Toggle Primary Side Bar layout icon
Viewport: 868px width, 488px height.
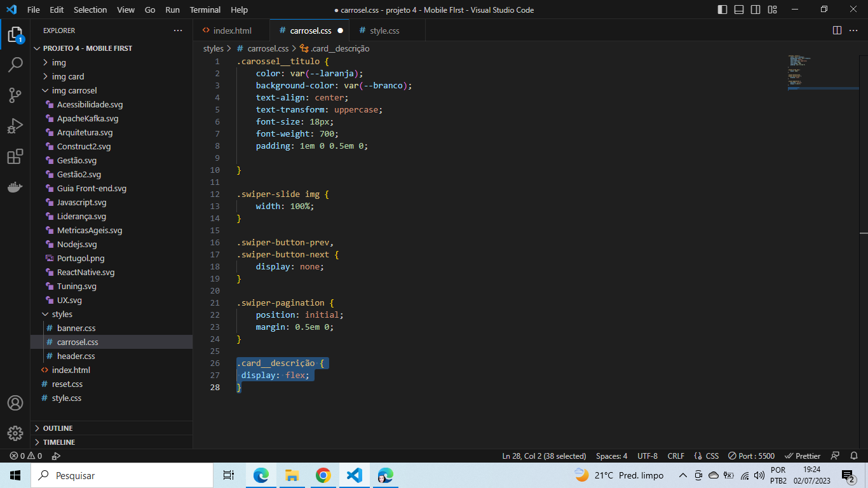tap(722, 10)
